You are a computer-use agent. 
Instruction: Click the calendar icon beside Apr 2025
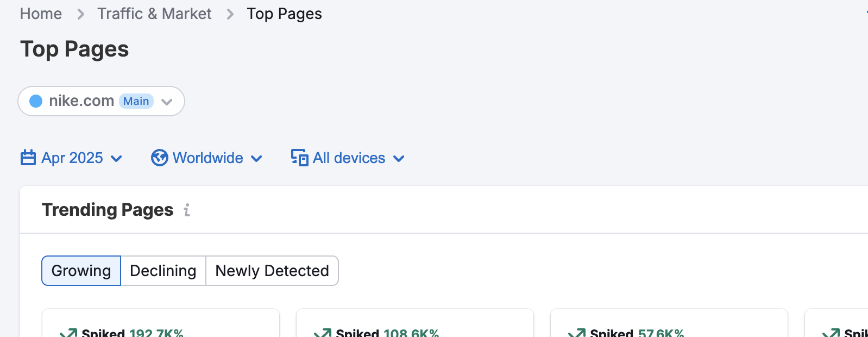click(28, 158)
